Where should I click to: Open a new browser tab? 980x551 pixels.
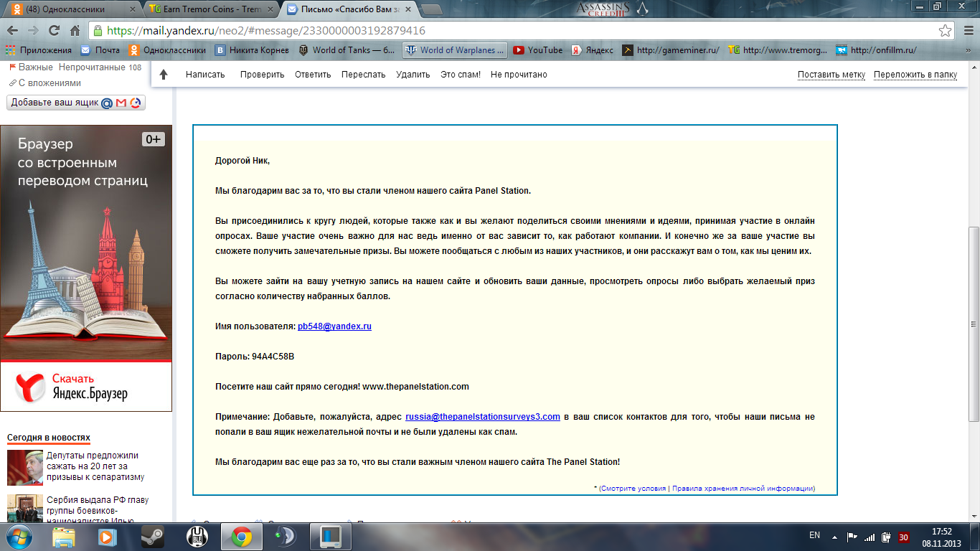coord(430,9)
